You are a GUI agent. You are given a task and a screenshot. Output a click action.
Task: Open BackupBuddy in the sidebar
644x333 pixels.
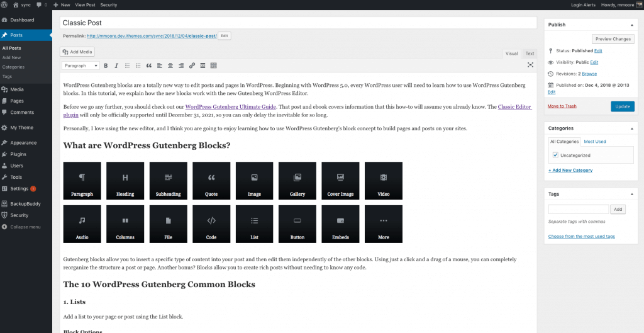click(26, 203)
